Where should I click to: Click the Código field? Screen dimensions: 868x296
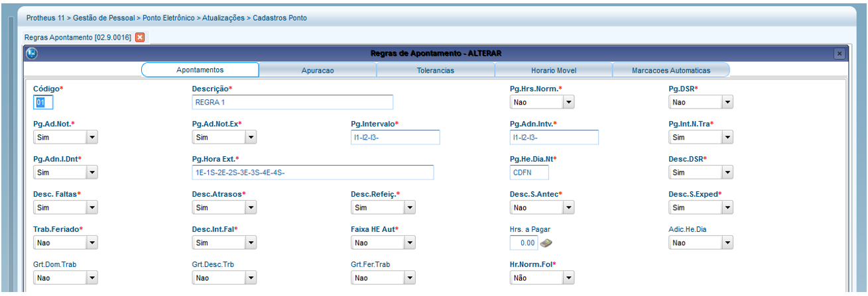point(42,102)
